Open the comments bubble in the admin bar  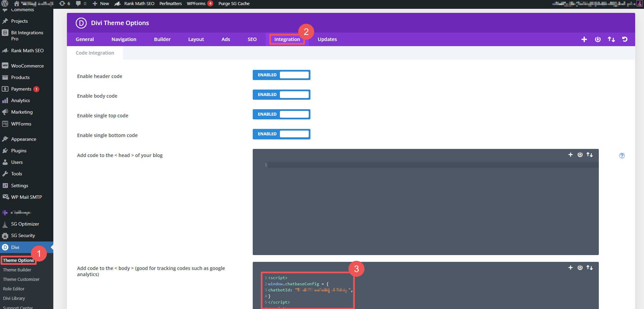[x=79, y=3]
